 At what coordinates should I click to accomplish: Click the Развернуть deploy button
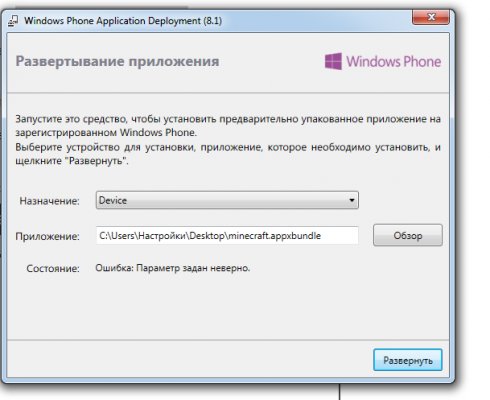[x=408, y=360]
